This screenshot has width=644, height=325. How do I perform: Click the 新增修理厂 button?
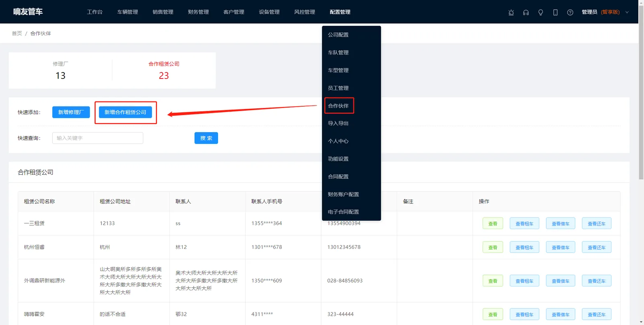coord(71,112)
